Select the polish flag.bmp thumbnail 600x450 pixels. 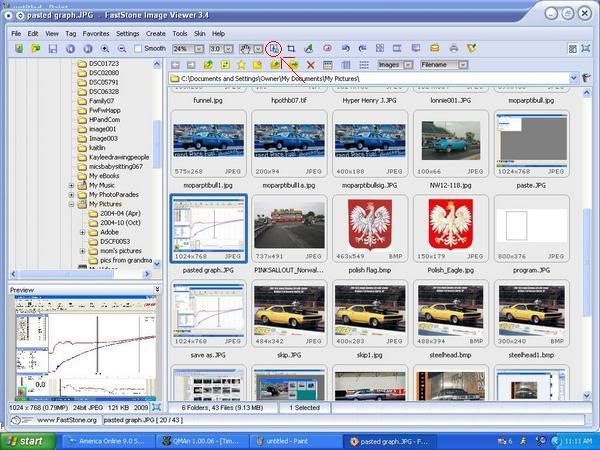370,228
